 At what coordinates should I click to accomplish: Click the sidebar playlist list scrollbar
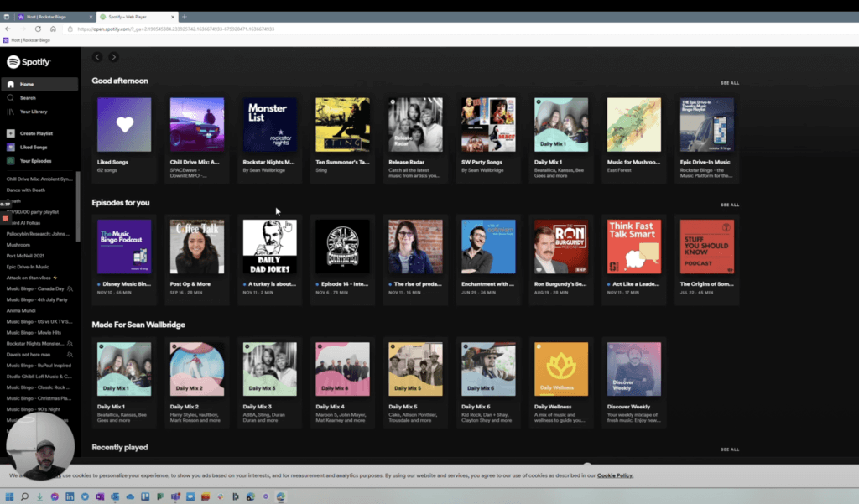(x=78, y=206)
